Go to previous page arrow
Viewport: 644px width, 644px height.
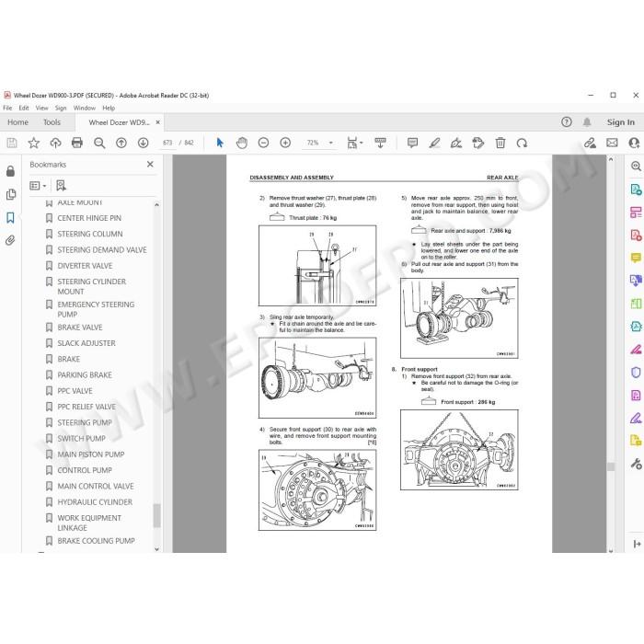[121, 143]
